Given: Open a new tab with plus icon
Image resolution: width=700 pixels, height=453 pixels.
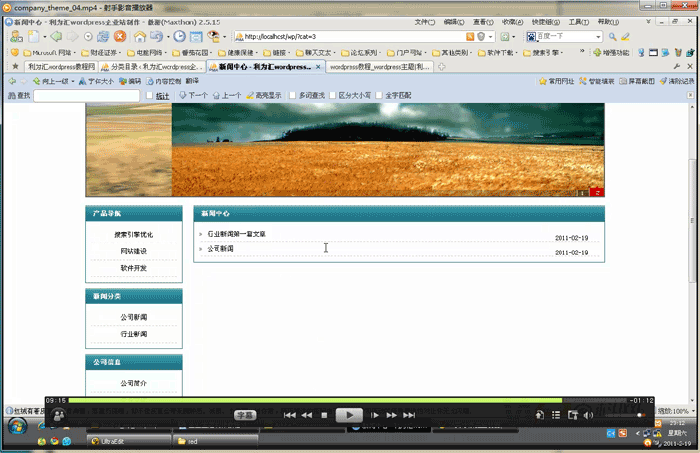Looking at the screenshot, I should pos(442,67).
